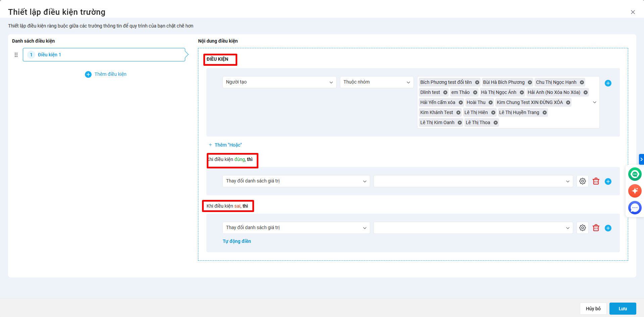Remove the em Thảo tag
644x317 pixels.
[475, 93]
